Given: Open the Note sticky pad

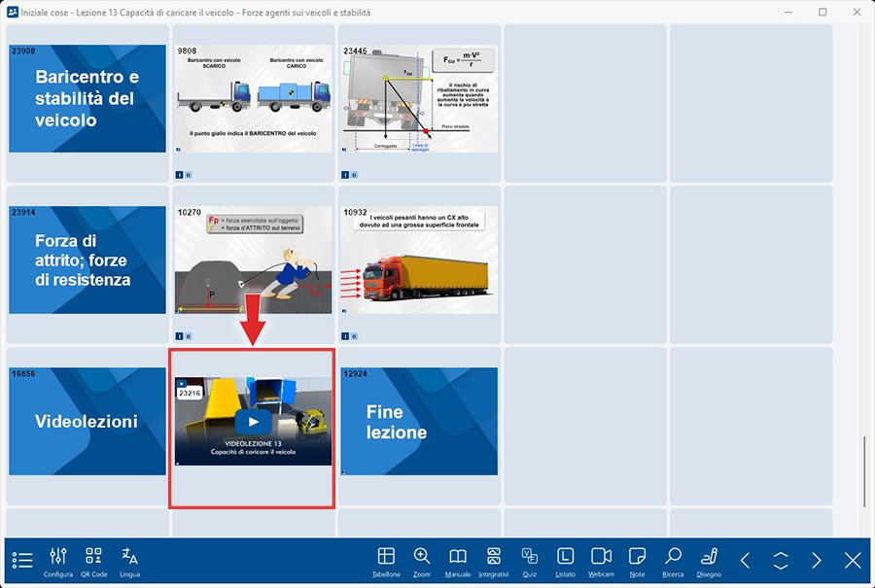Looking at the screenshot, I should [x=637, y=560].
